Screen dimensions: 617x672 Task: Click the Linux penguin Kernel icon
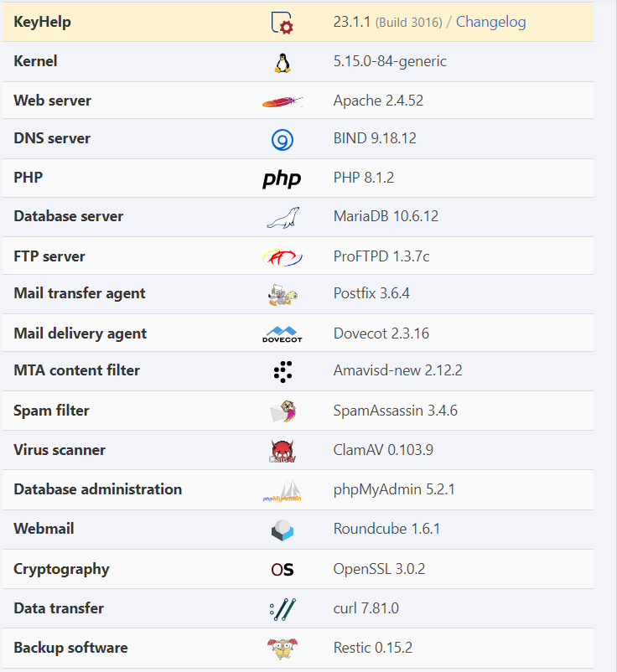282,62
